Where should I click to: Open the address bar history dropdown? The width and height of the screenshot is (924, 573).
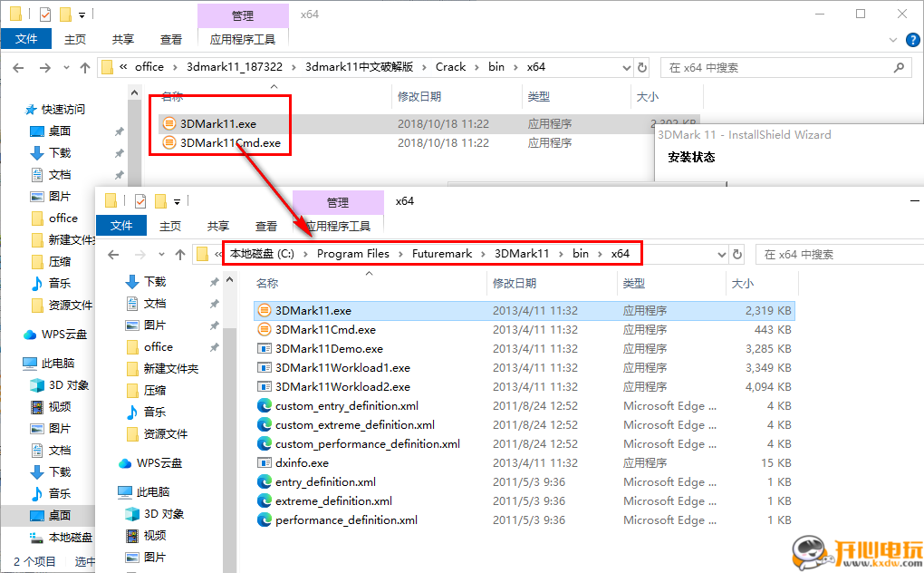[x=720, y=254]
